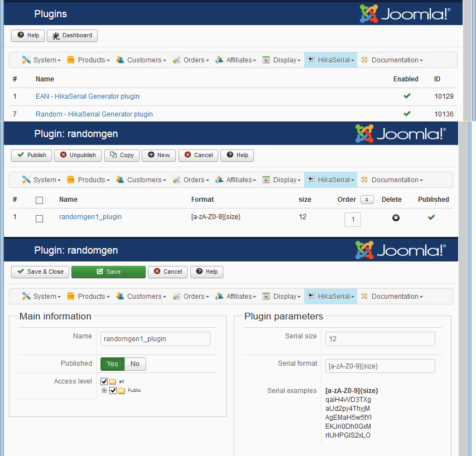This screenshot has width=476, height=456.
Task: Open System menu on the Plugins page
Action: coord(41,60)
